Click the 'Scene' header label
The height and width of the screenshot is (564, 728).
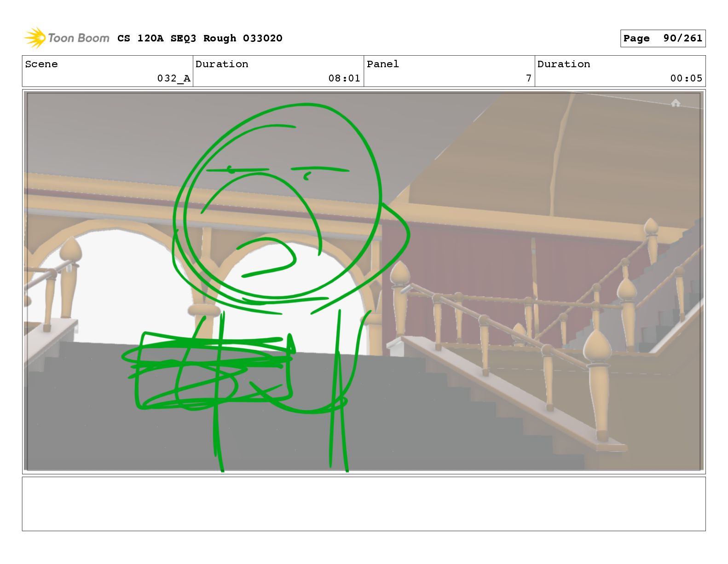(41, 64)
